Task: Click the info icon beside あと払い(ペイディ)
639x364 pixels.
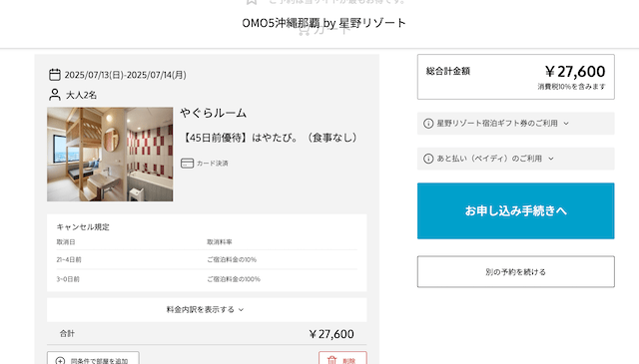Action: click(x=428, y=159)
